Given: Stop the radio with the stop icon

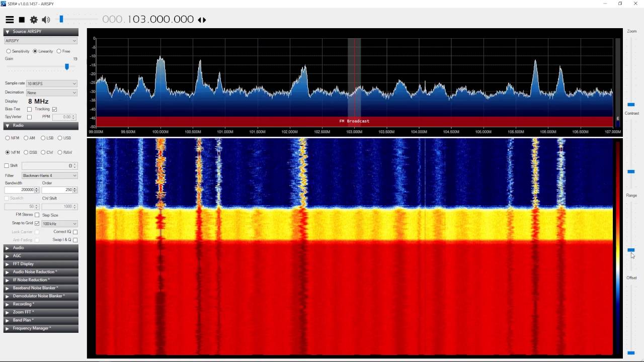Looking at the screenshot, I should click(x=22, y=20).
